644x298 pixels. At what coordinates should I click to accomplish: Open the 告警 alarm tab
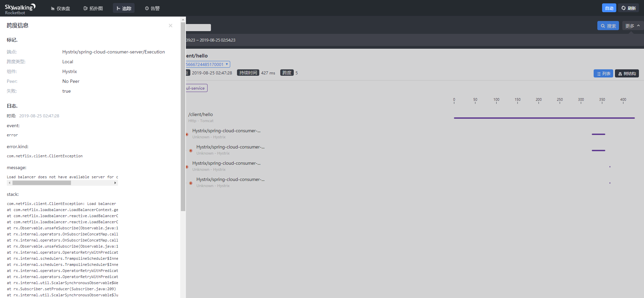[152, 8]
